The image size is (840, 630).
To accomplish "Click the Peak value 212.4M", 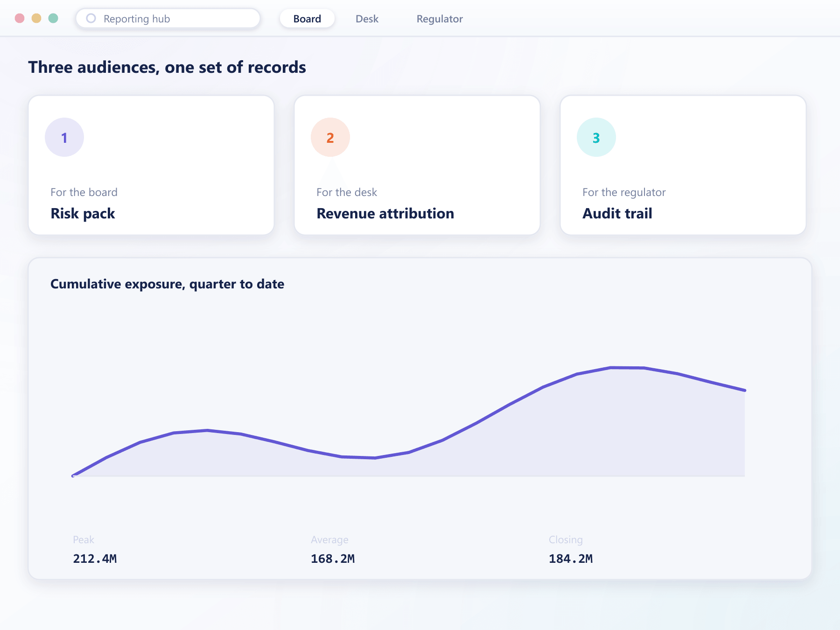I will click(95, 559).
